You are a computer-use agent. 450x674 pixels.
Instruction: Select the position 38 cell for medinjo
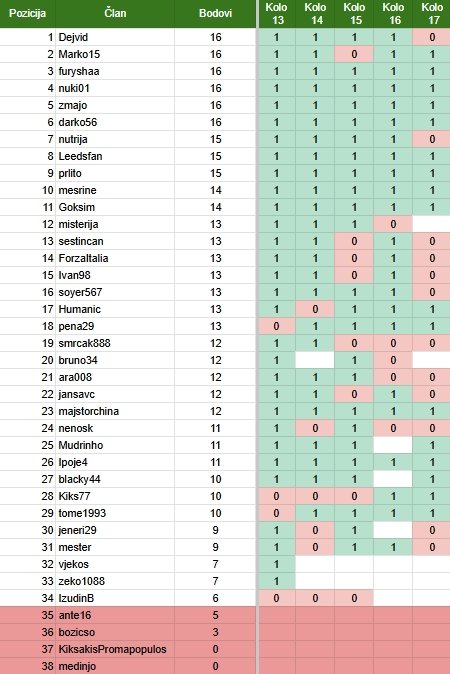click(28, 666)
